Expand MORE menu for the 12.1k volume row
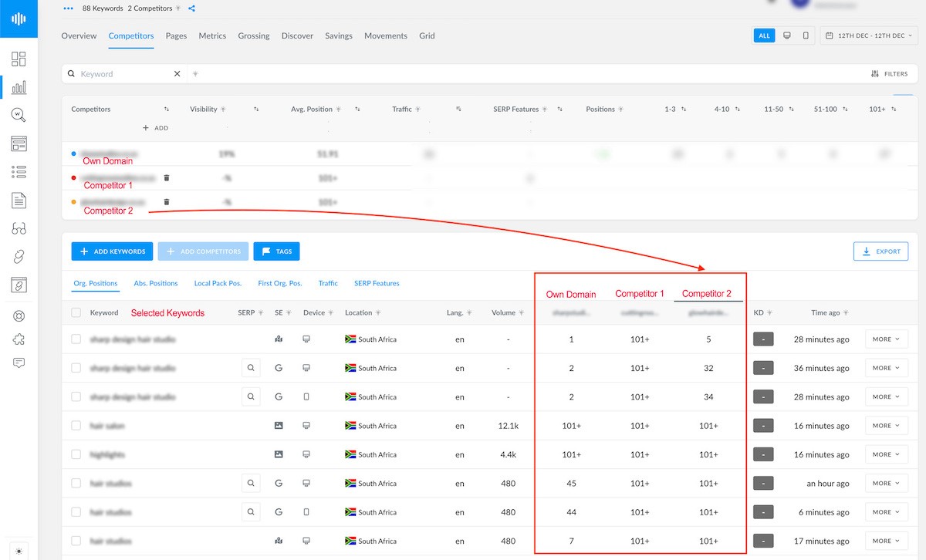This screenshot has height=560, width=926. tap(887, 426)
